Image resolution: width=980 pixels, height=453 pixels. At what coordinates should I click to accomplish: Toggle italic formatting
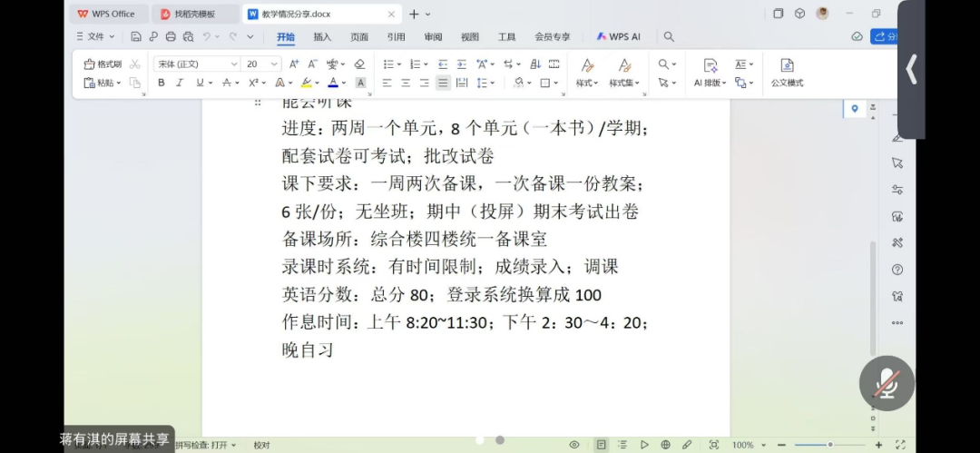click(181, 83)
